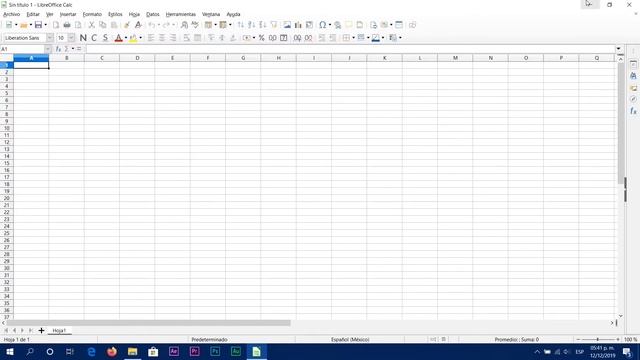Viewport: 640px width, 360px height.
Task: Select row header 10
Action: (7, 128)
